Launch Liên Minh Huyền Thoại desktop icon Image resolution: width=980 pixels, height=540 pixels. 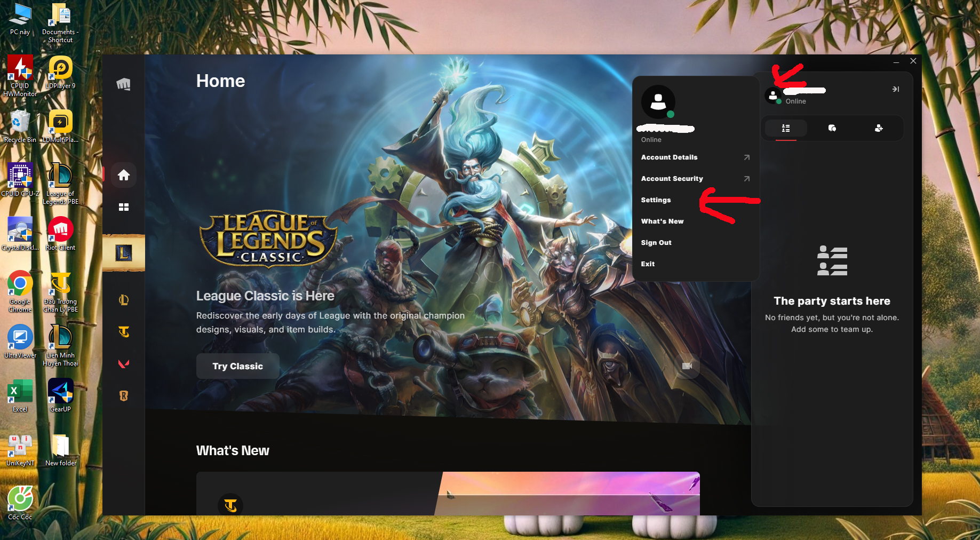coord(60,346)
